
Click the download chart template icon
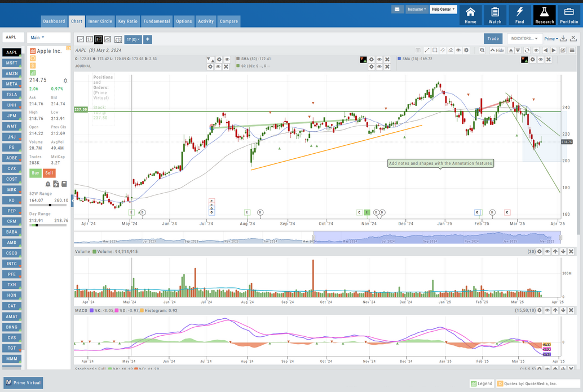click(x=563, y=39)
